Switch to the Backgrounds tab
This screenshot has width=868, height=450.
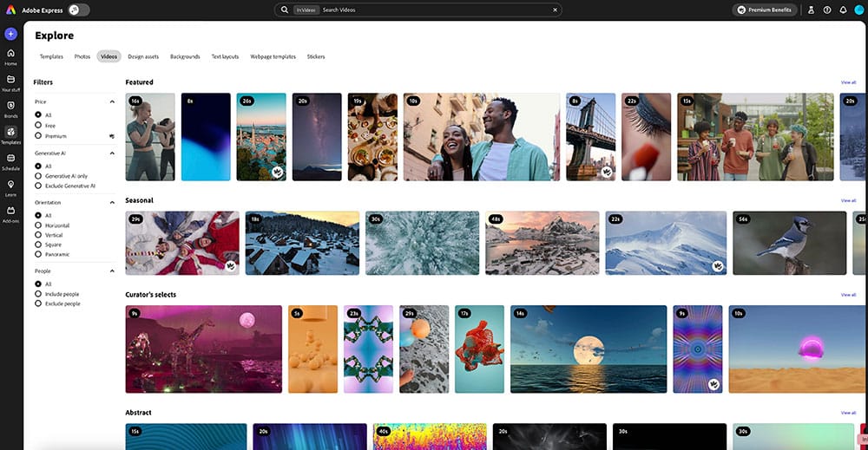(x=185, y=56)
